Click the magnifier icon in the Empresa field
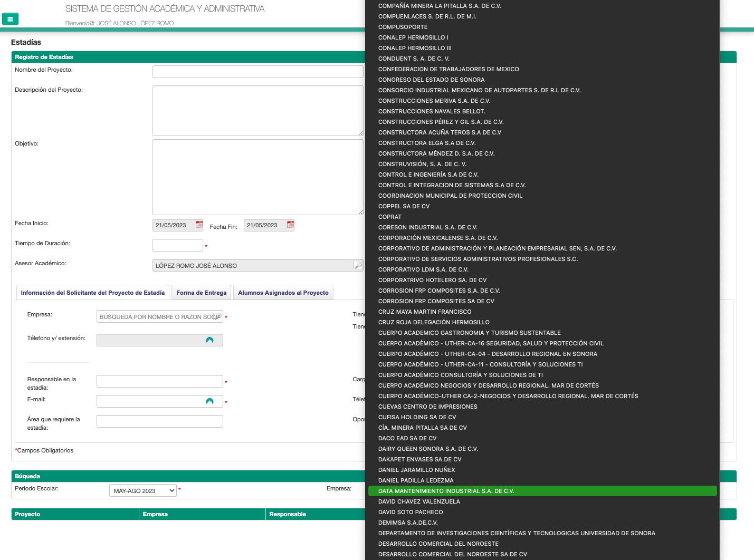The width and height of the screenshot is (754, 560). [x=218, y=316]
